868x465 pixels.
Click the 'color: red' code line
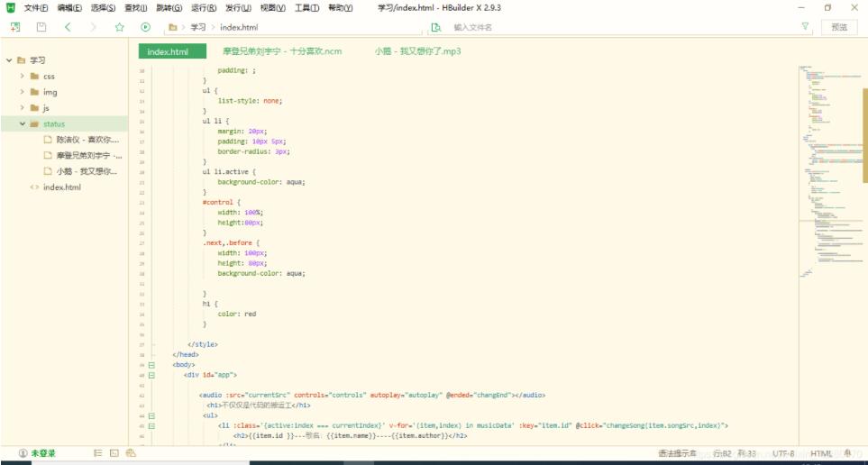click(x=237, y=314)
